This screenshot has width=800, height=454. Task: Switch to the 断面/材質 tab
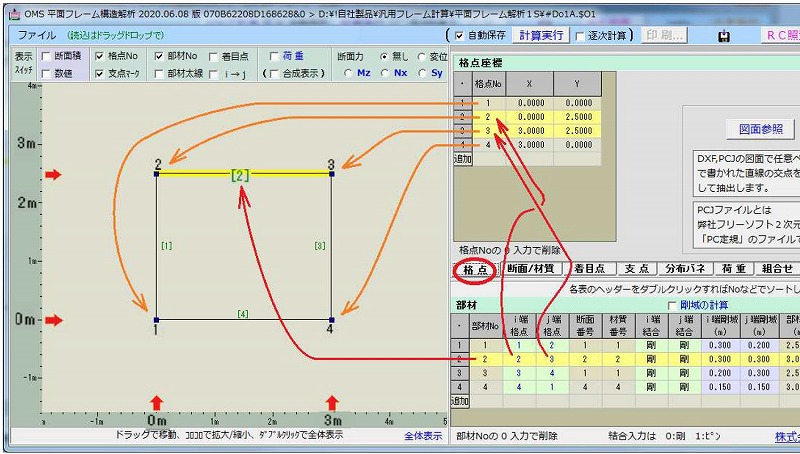pos(531,269)
